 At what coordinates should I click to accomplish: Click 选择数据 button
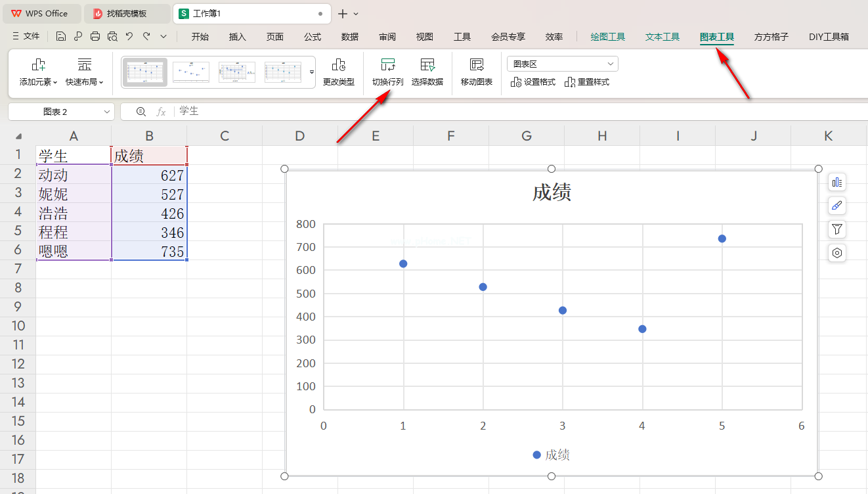tap(427, 73)
